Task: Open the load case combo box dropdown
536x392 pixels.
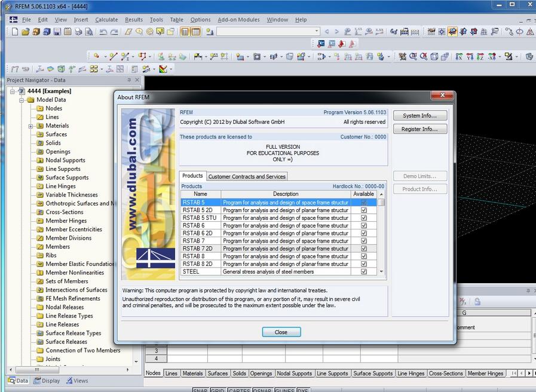Action: tap(317, 32)
